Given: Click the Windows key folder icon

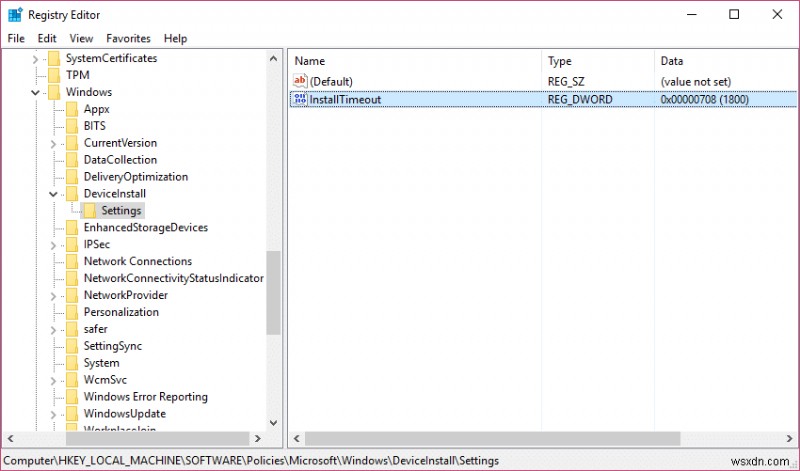Looking at the screenshot, I should pyautogui.click(x=54, y=92).
